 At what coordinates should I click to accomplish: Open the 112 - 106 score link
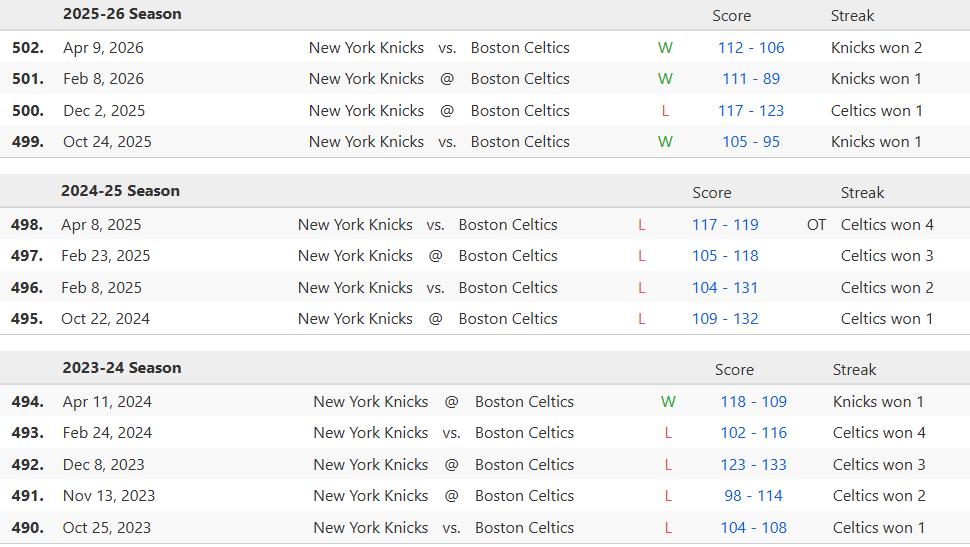click(751, 48)
